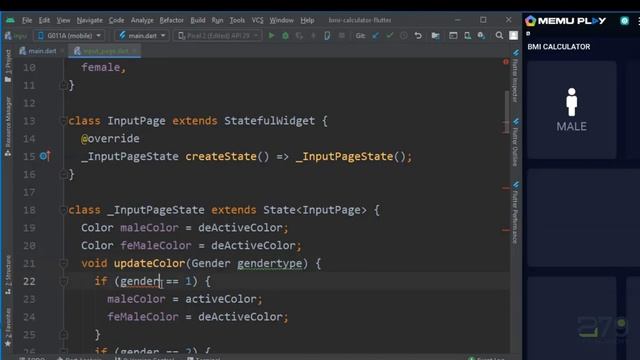Update project via Git blue arrow icon
The height and width of the screenshot is (360, 640).
point(376,36)
